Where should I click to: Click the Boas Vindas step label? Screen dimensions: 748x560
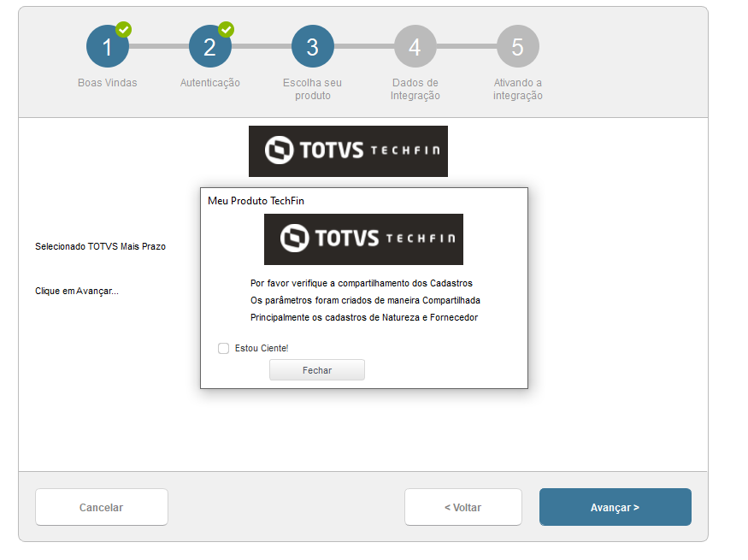coord(108,83)
